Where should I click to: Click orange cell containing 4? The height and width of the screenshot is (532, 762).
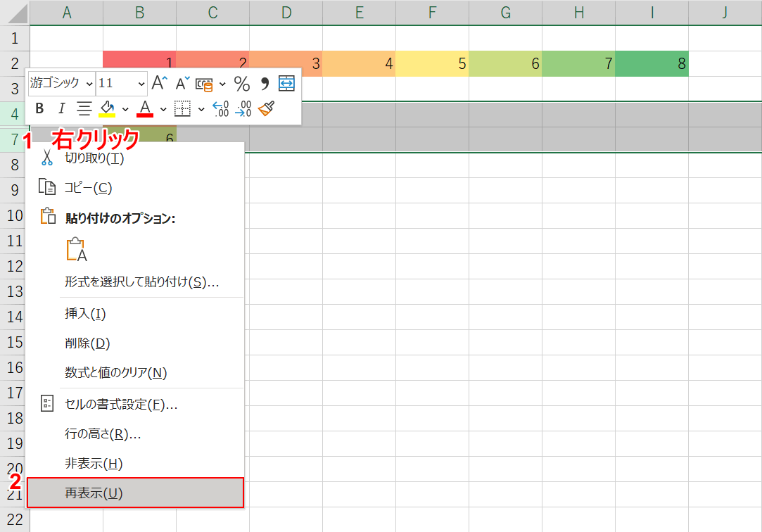point(359,63)
